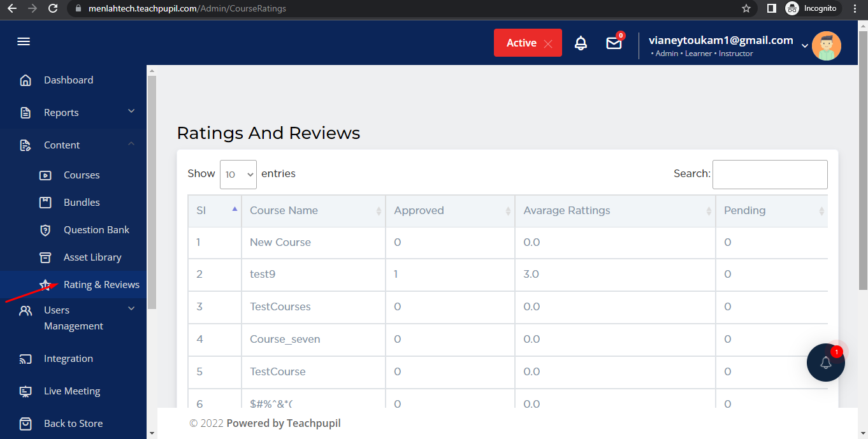Expand the Reports sidebar menu
This screenshot has height=439, width=868.
131,112
